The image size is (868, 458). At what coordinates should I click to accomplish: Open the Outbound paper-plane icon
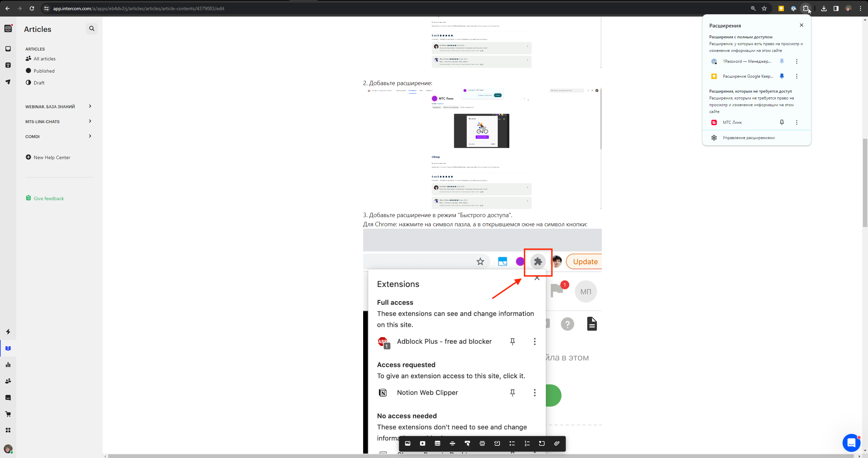point(8,82)
